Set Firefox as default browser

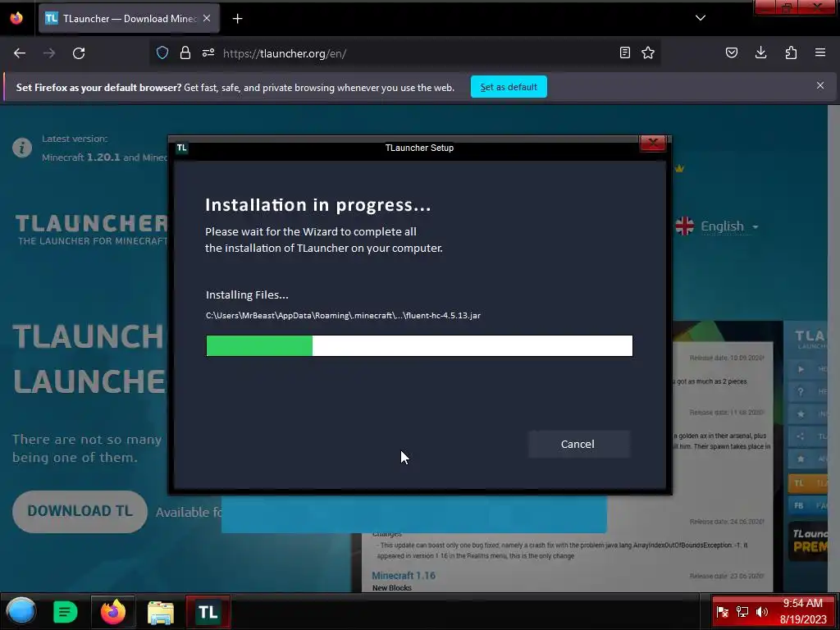[509, 87]
